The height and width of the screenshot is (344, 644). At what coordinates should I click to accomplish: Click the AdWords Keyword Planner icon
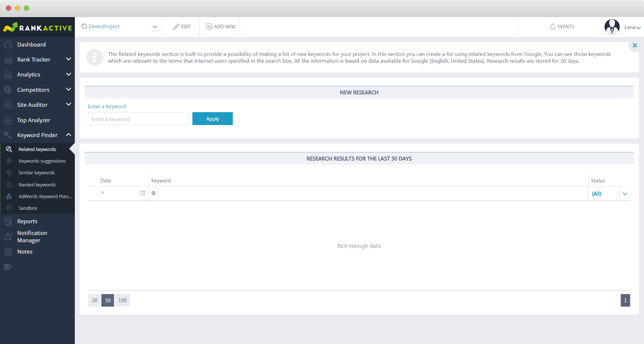[x=9, y=196]
